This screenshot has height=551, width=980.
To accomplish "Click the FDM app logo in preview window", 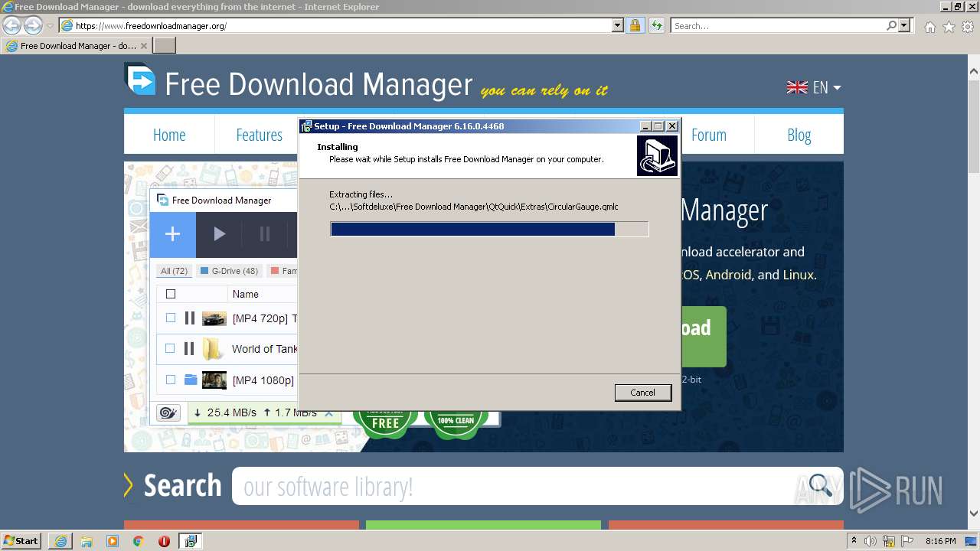I will [x=162, y=201].
